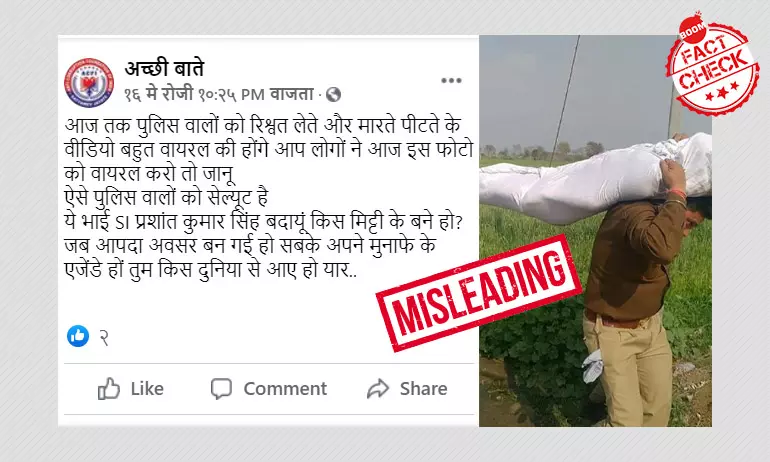The height and width of the screenshot is (462, 770).
Task: Click the blue thumbs-up reaction icon
Action: tap(78, 336)
